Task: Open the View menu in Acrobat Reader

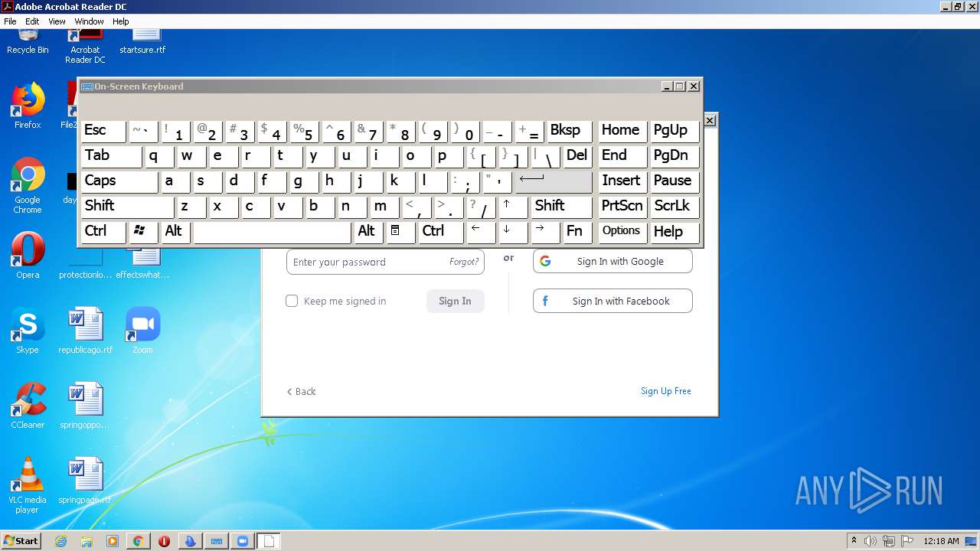Action: (x=57, y=21)
